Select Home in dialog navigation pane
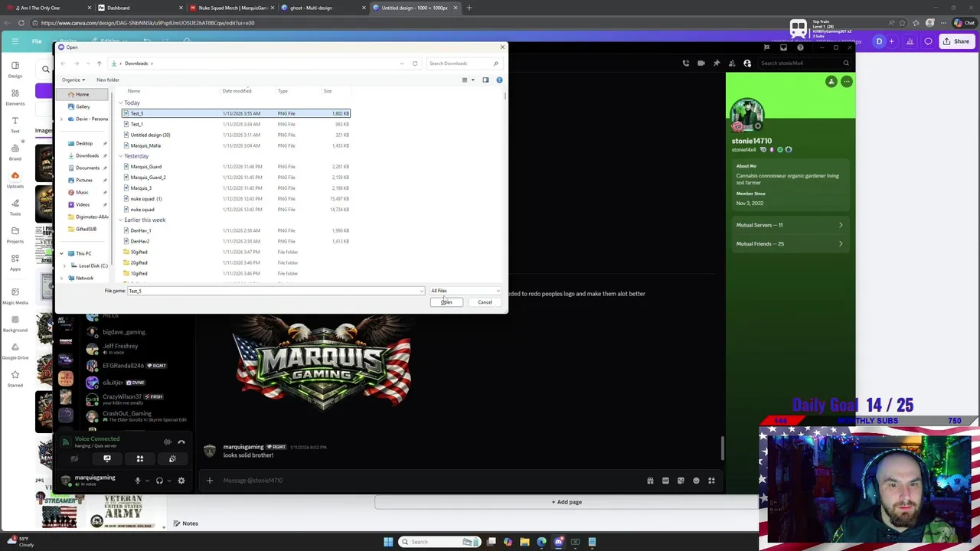 pos(83,94)
